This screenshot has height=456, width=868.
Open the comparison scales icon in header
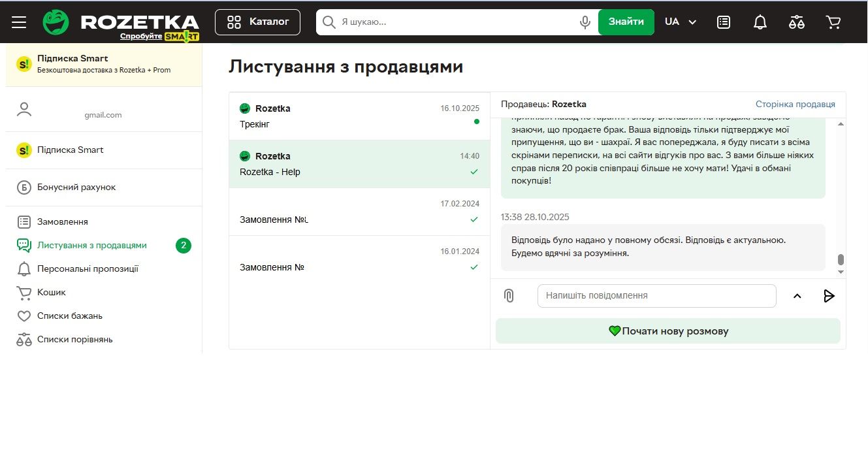pyautogui.click(x=796, y=22)
